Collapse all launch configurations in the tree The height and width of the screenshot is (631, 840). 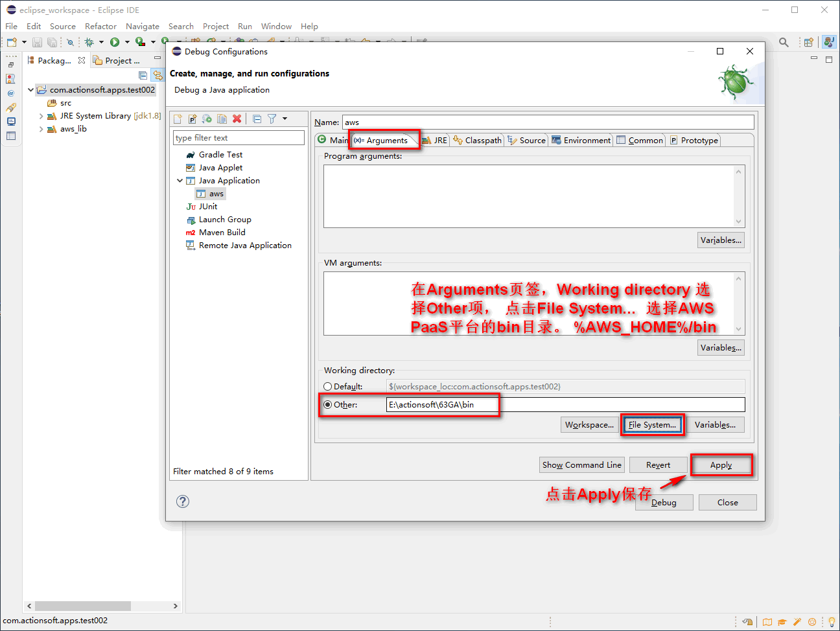[257, 119]
